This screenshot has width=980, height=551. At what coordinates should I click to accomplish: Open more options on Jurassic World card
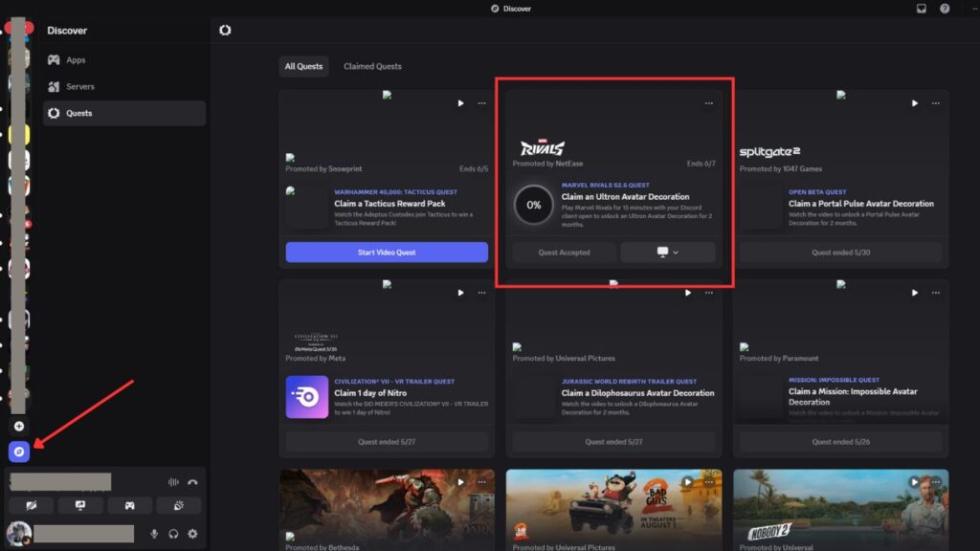click(709, 293)
